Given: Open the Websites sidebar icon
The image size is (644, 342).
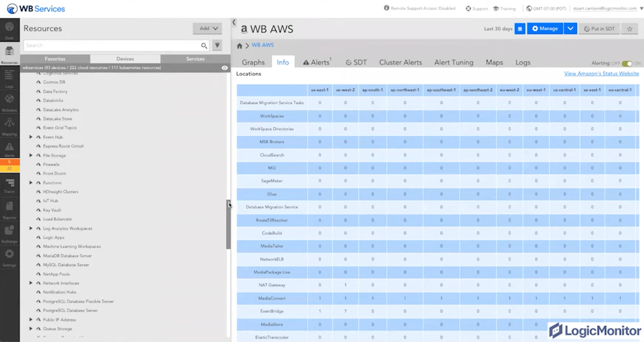Looking at the screenshot, I should click(x=9, y=103).
